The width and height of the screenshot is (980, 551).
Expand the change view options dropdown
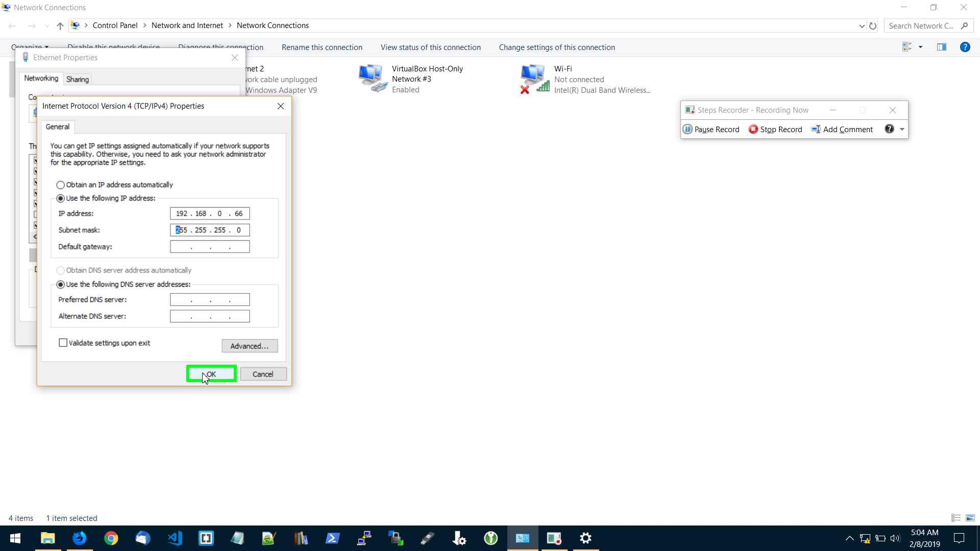pyautogui.click(x=920, y=47)
